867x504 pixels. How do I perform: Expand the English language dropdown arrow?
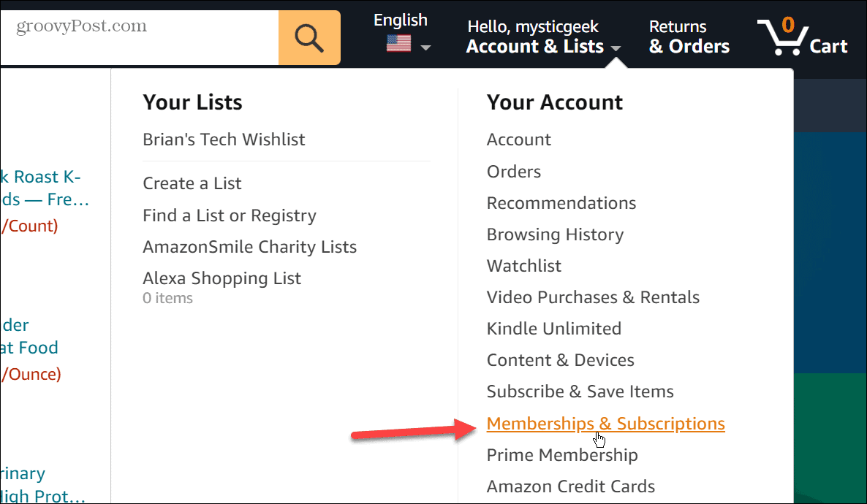425,47
